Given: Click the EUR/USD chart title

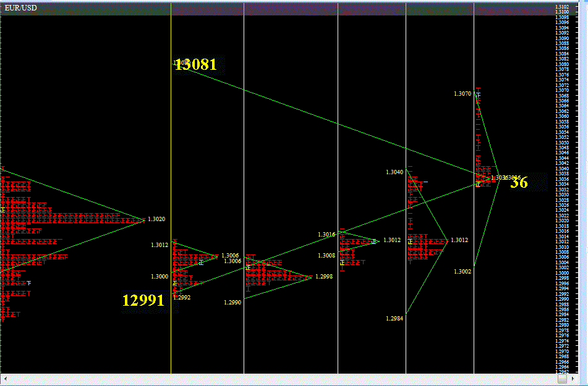Looking at the screenshot, I should point(20,8).
